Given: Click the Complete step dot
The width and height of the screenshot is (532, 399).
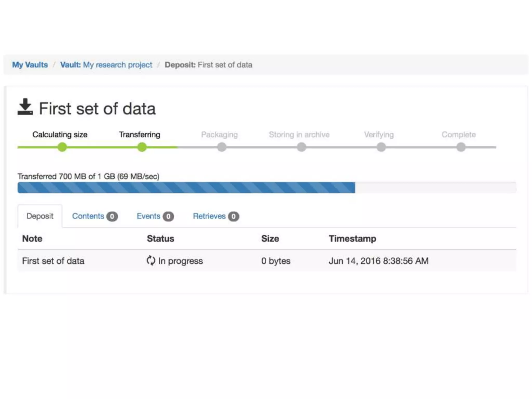Looking at the screenshot, I should tap(461, 147).
